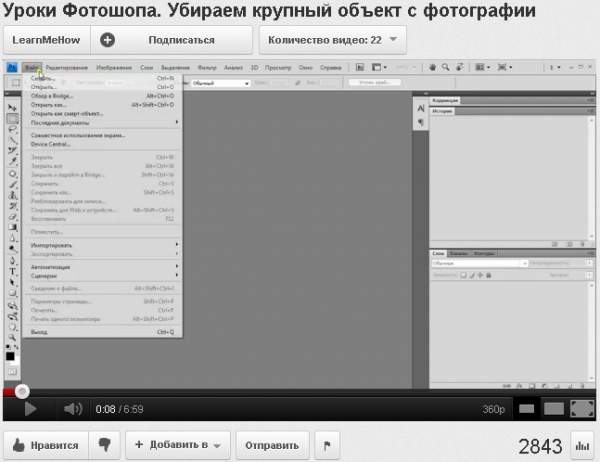Open the Обычные blend mode dropdown
Viewport: 600px width, 462px height.
point(479,263)
